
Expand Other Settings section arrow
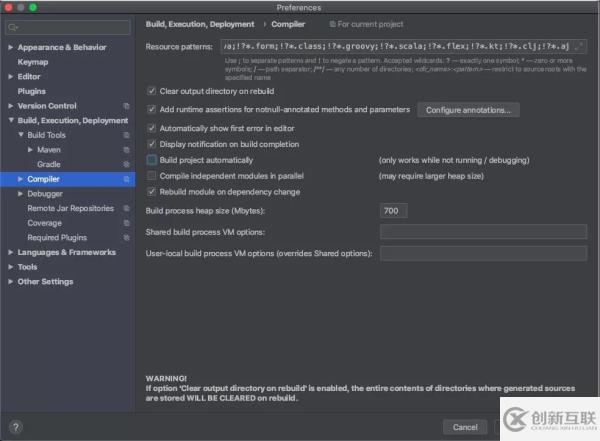pos(11,282)
